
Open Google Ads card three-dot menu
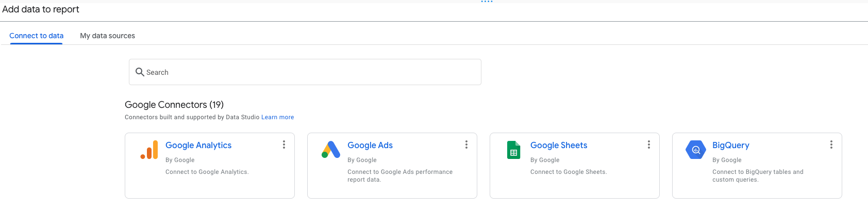466,145
